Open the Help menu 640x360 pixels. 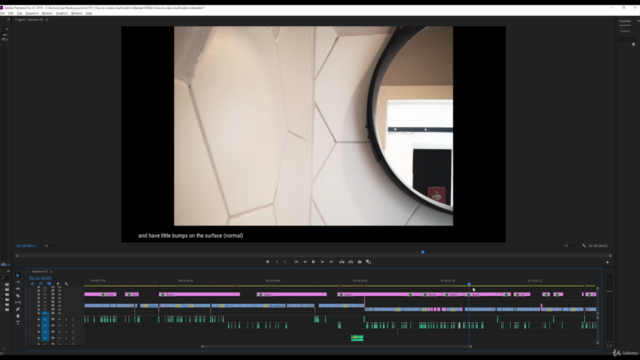pyautogui.click(x=89, y=13)
